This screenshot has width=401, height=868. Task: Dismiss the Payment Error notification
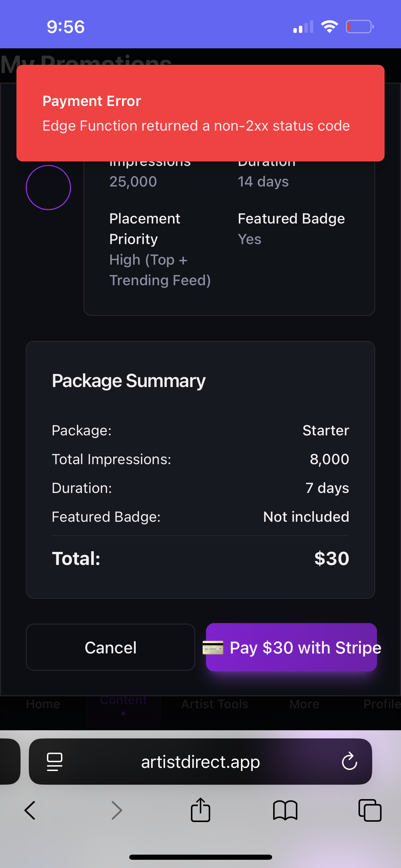200,113
